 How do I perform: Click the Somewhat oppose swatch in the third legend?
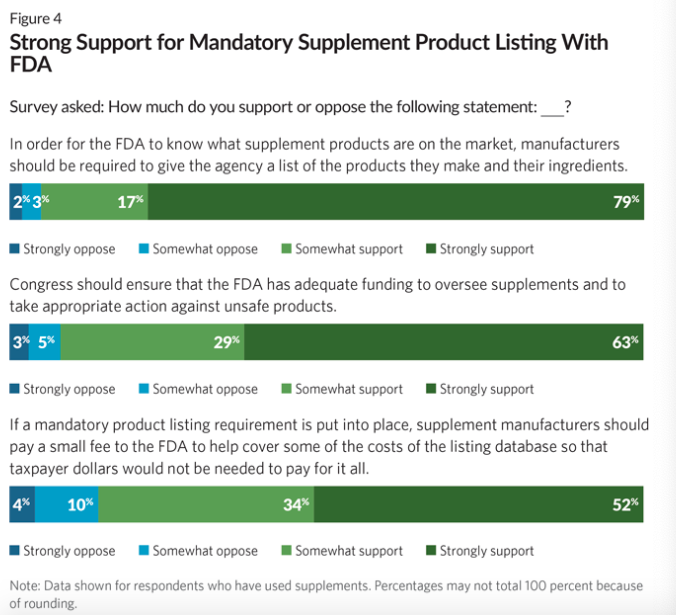(144, 550)
